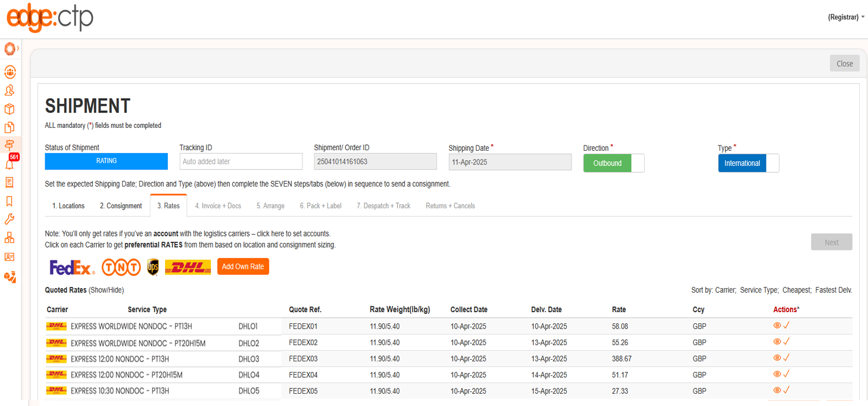Select the 55.26 rate with its checkmark
Image resolution: width=868 pixels, height=406 pixels.
coord(786,341)
